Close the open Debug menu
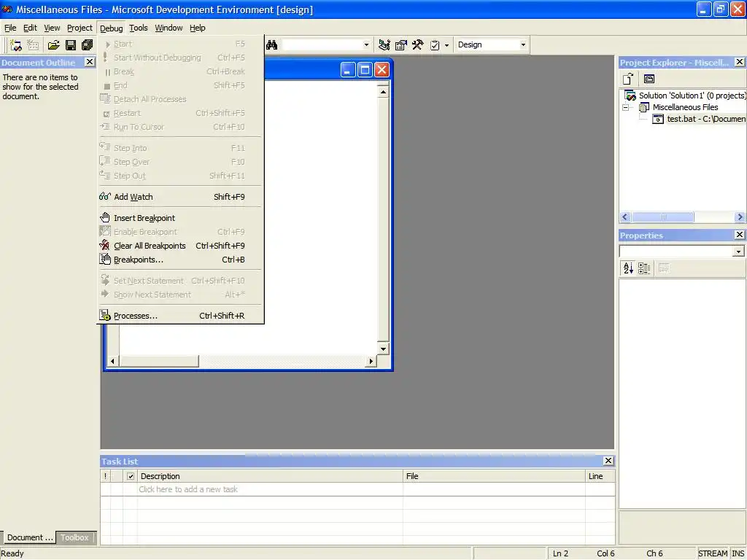 tap(112, 28)
